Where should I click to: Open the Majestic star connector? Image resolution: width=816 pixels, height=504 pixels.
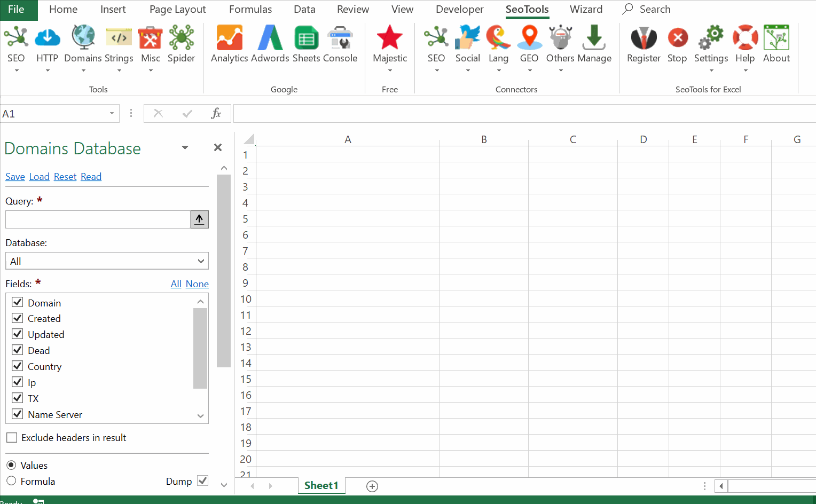coord(389,37)
